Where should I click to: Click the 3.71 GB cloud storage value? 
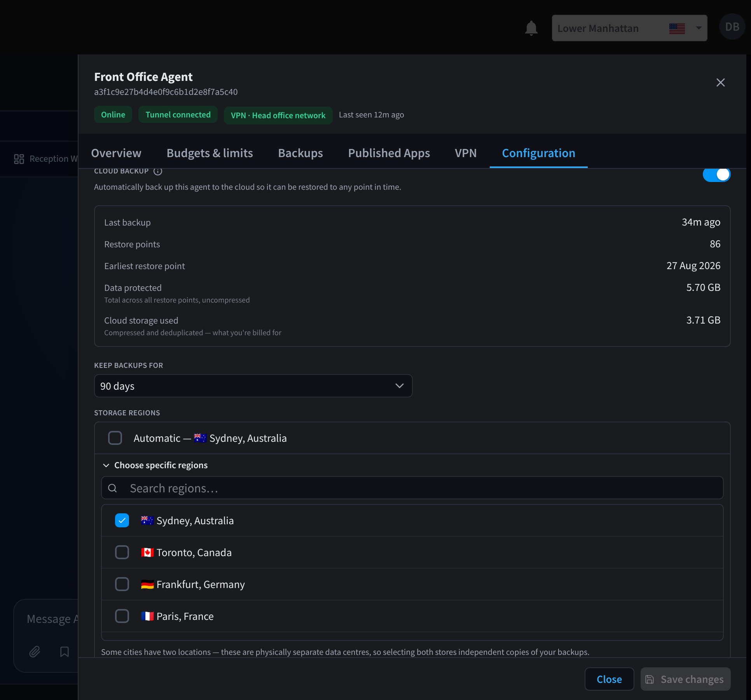pos(703,320)
